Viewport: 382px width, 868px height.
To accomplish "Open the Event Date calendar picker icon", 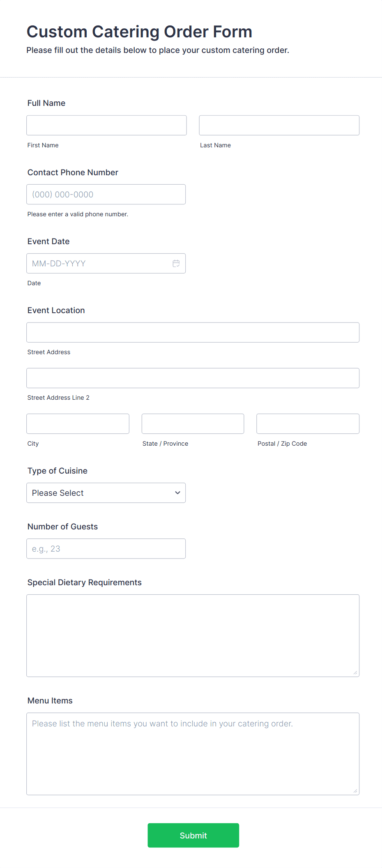I will click(x=176, y=263).
